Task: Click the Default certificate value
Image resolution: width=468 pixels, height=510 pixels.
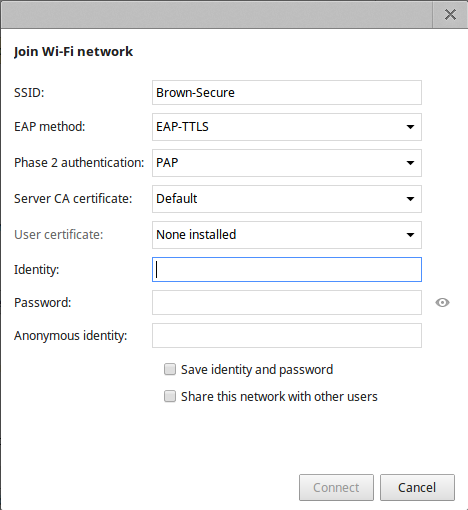Action: click(177, 199)
